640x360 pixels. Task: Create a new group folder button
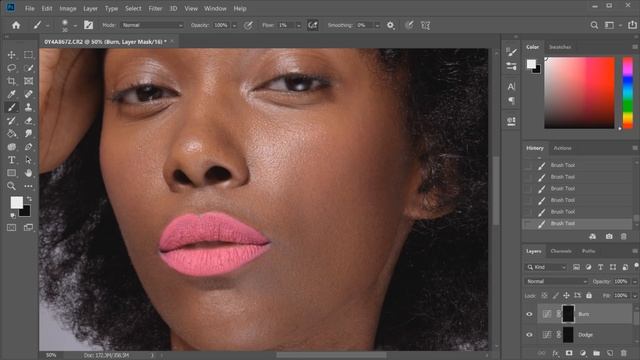(596, 353)
